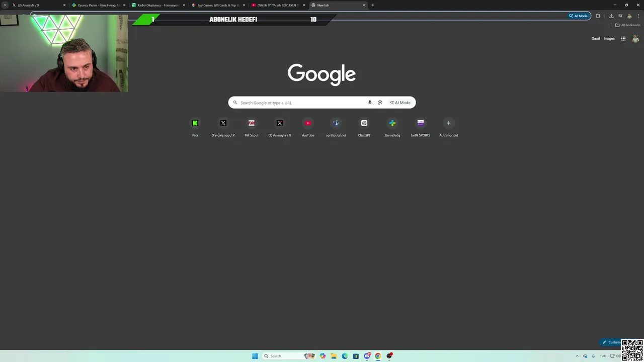Open the Chrome profile avatar in toolbar
Image resolution: width=644 pixels, height=362 pixels.
629,16
